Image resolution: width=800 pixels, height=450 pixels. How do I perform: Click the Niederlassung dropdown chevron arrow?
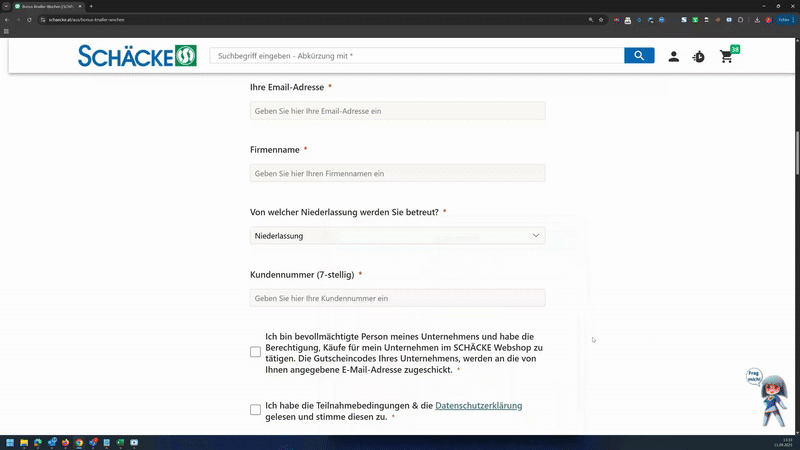click(x=536, y=236)
